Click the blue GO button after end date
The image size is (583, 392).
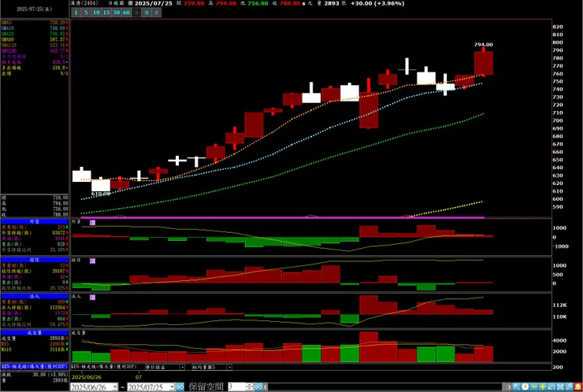pos(180,386)
